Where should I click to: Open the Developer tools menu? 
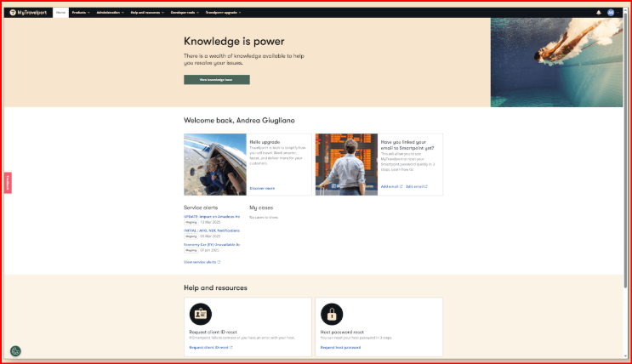186,13
